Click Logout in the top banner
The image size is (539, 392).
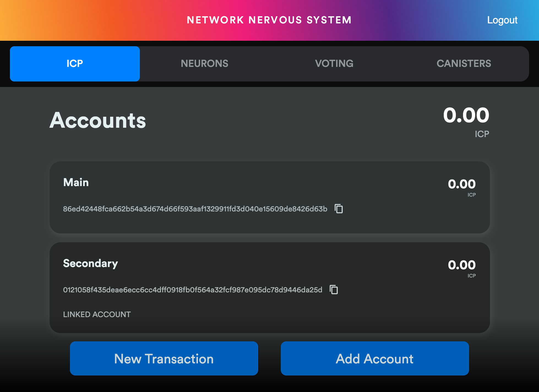[502, 20]
